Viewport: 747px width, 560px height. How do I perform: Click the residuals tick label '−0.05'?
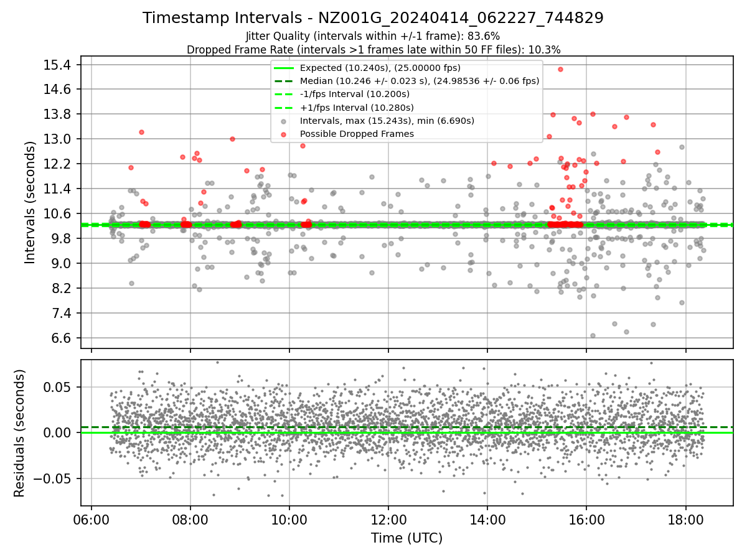[52, 479]
